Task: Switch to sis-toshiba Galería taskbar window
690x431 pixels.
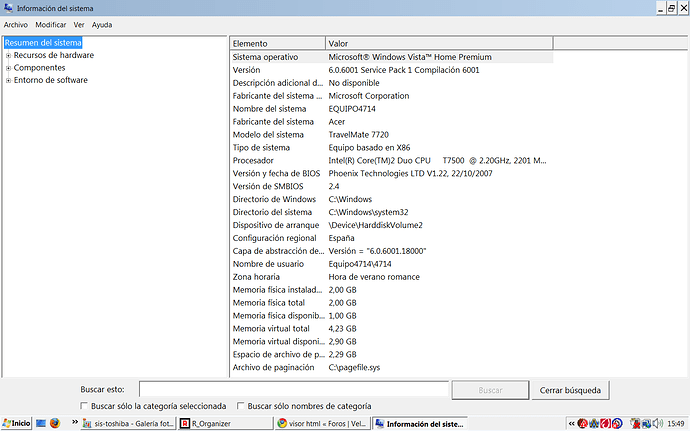Action: pos(128,424)
